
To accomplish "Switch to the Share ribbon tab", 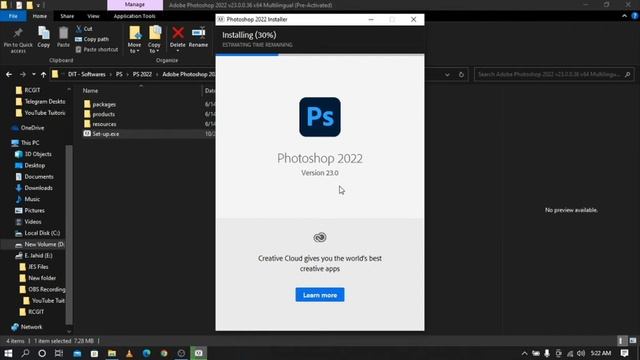I will (67, 16).
